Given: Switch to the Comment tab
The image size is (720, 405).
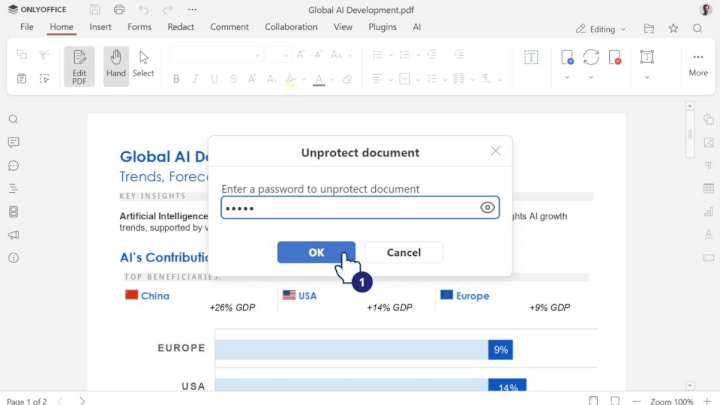Looking at the screenshot, I should coord(229,27).
